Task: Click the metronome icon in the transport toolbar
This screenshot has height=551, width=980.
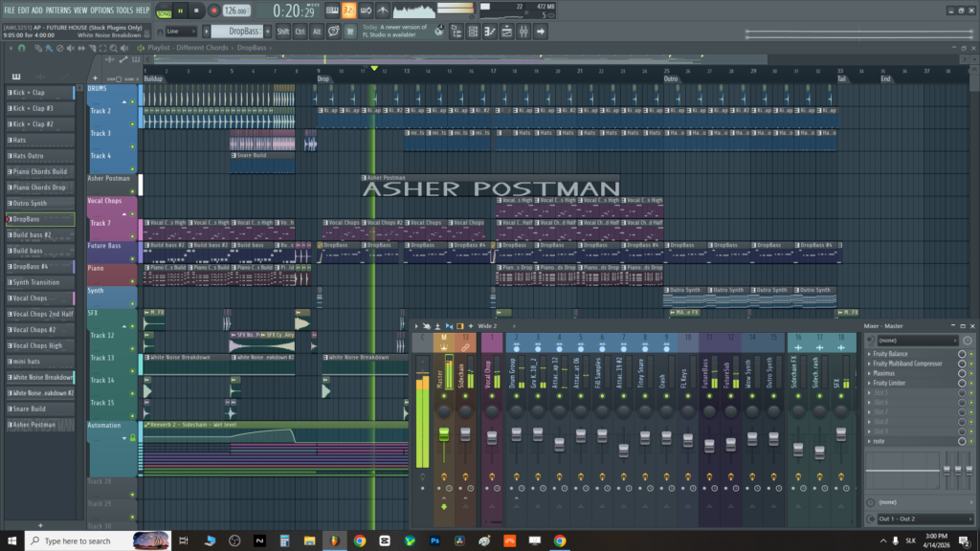Action: (x=382, y=11)
